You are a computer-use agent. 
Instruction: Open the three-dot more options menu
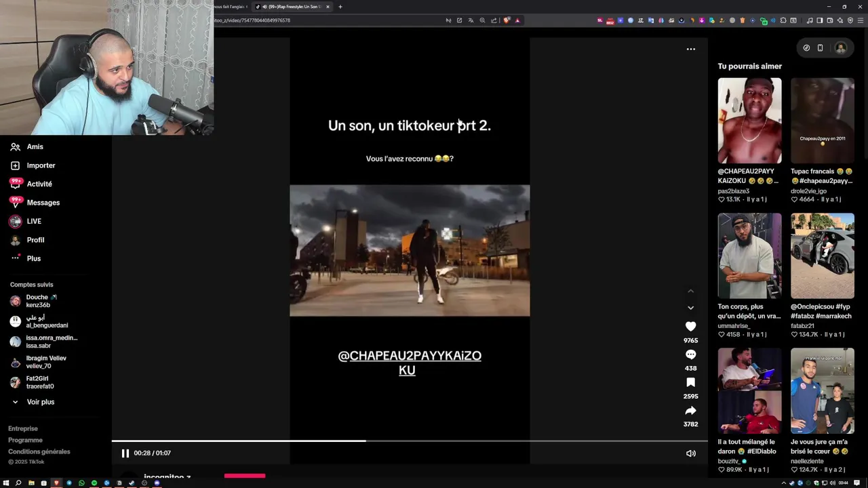690,49
